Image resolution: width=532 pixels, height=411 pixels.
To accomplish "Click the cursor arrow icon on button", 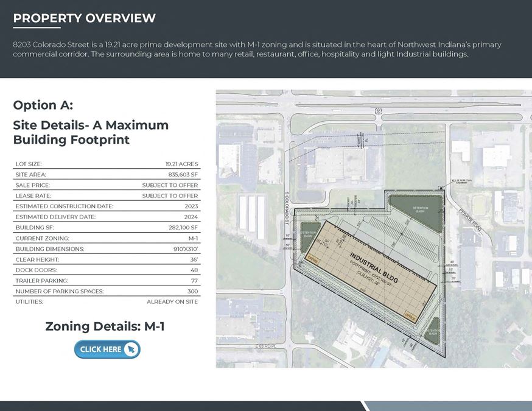I will 131,350.
